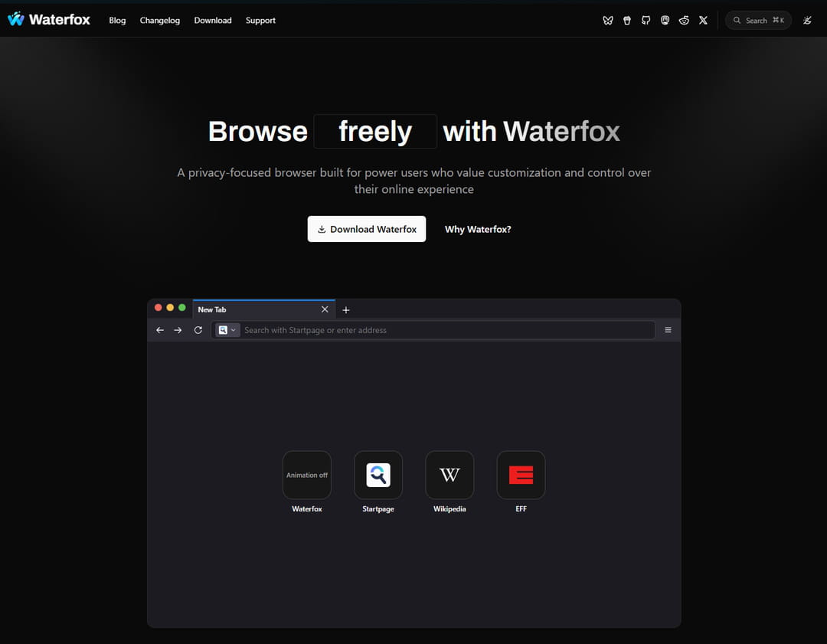Click the X (Twitter) icon

(703, 21)
